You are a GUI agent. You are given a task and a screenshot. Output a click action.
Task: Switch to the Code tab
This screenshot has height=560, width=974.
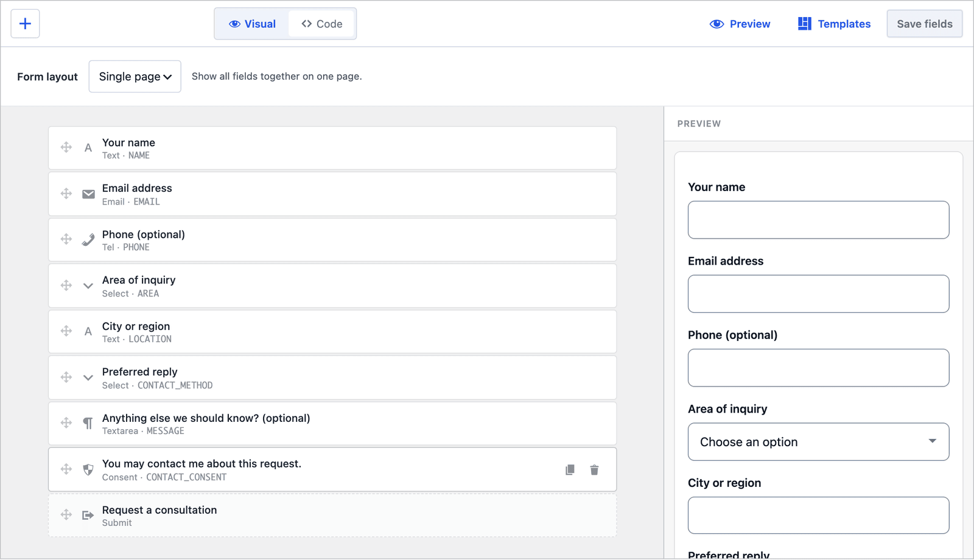tap(321, 24)
